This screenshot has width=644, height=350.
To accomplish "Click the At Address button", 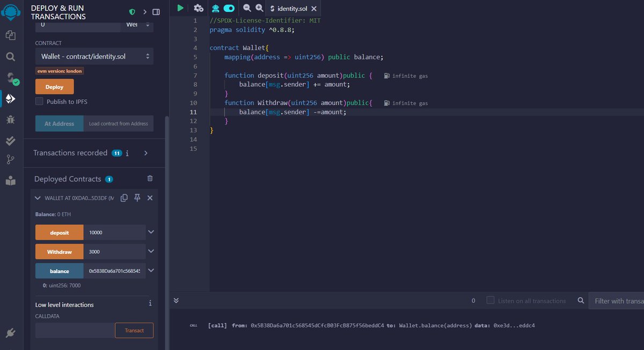I will point(59,123).
